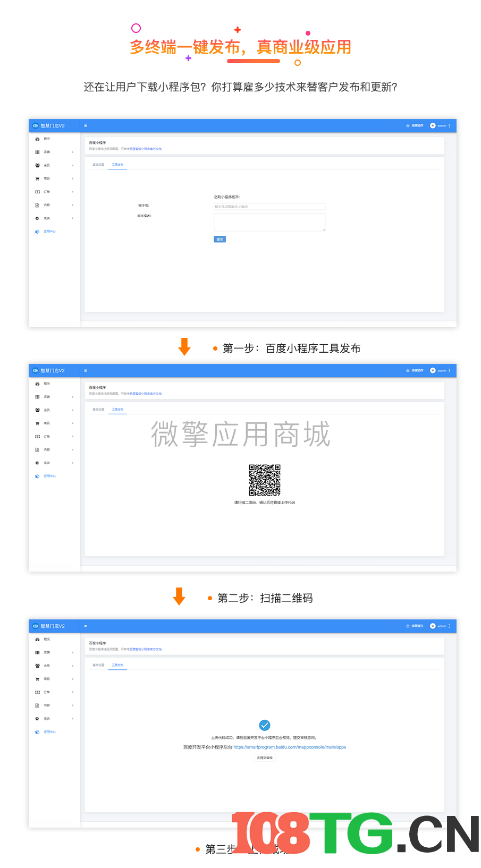The image size is (481, 868).
Task: Open the 百度智能小程序官方文档 link in upload-success screen
Action: coord(146,650)
